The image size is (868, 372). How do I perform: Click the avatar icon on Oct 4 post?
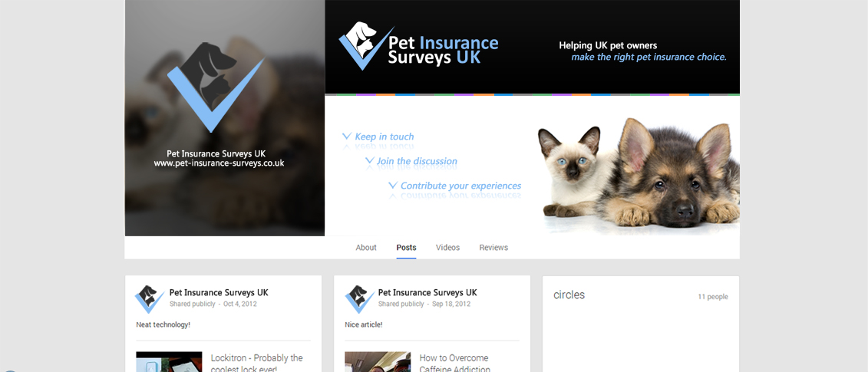pyautogui.click(x=150, y=299)
